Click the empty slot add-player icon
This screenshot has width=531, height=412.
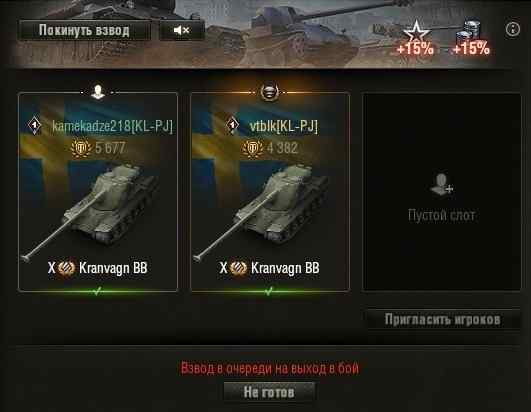(441, 185)
